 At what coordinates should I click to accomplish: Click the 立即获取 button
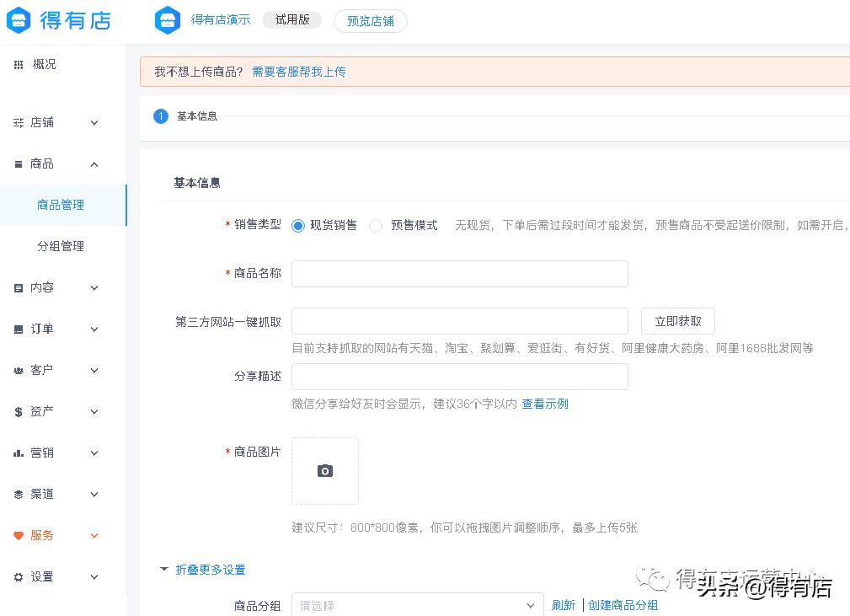(677, 321)
